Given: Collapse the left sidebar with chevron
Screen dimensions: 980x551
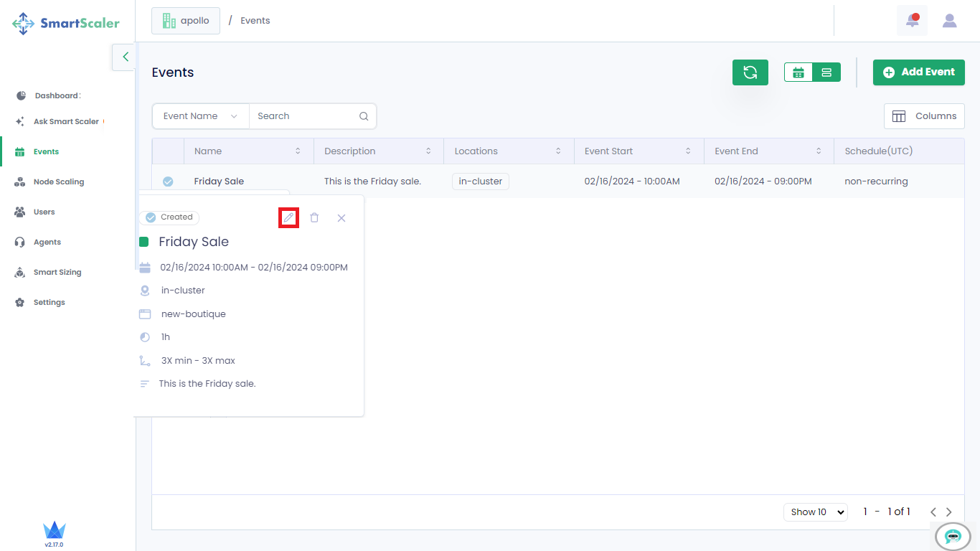Looking at the screenshot, I should pos(125,57).
